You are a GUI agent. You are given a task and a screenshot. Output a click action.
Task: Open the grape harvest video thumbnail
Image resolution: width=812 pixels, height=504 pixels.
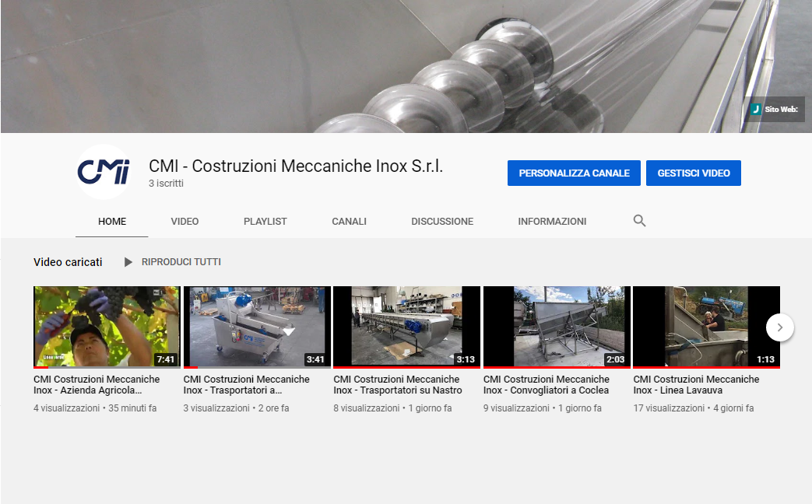pos(107,327)
